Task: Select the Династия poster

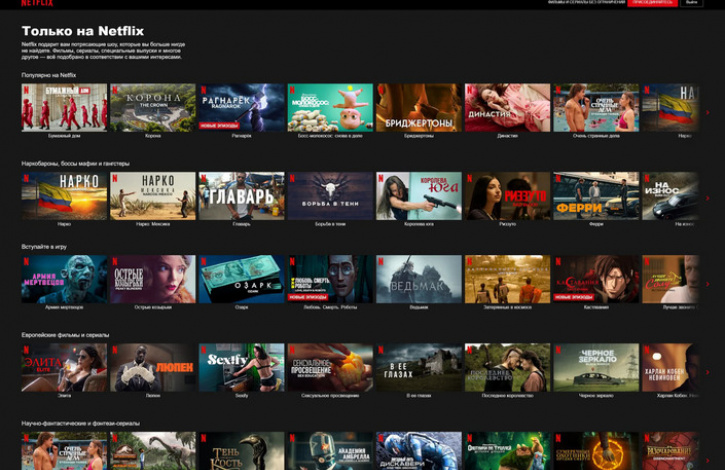Action: (508, 108)
